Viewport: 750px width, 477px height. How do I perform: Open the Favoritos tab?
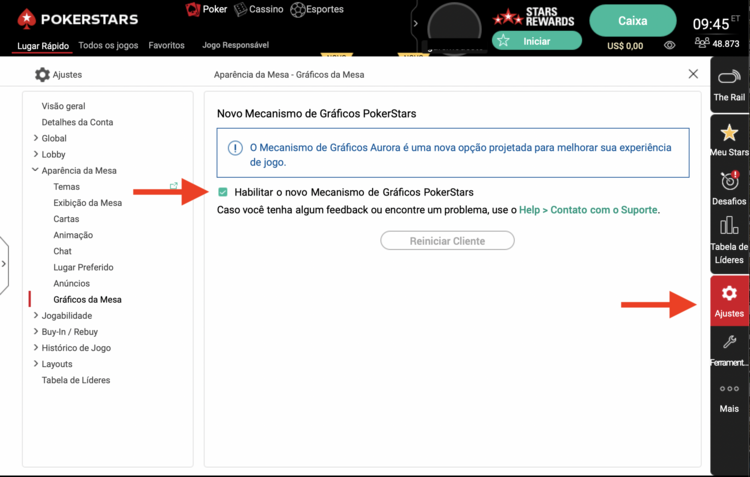166,45
